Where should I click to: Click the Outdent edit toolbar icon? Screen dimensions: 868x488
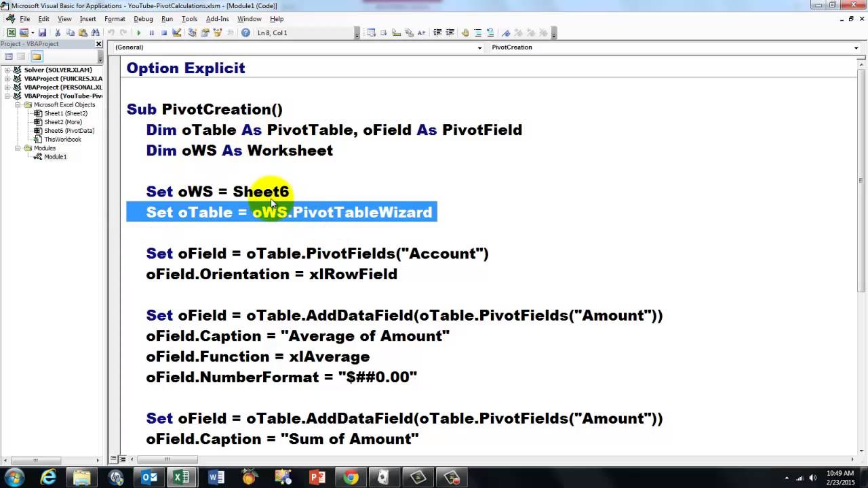[450, 33]
